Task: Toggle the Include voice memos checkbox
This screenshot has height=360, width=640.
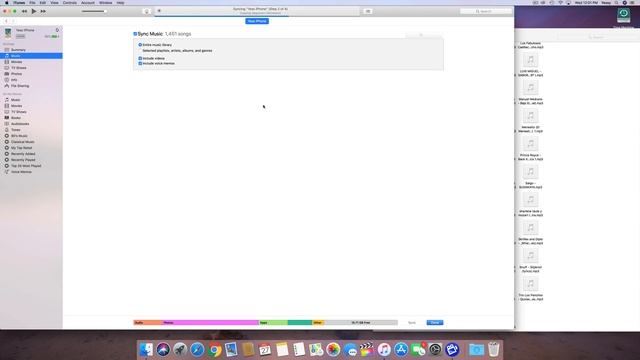Action: (x=140, y=63)
